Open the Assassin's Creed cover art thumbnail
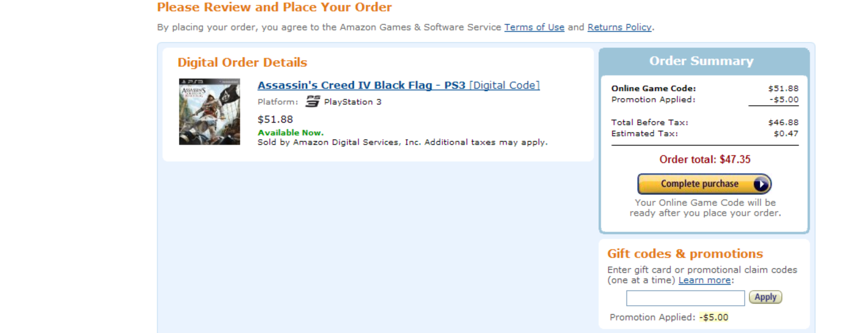Viewport: 868px width, 333px height. coord(209,112)
